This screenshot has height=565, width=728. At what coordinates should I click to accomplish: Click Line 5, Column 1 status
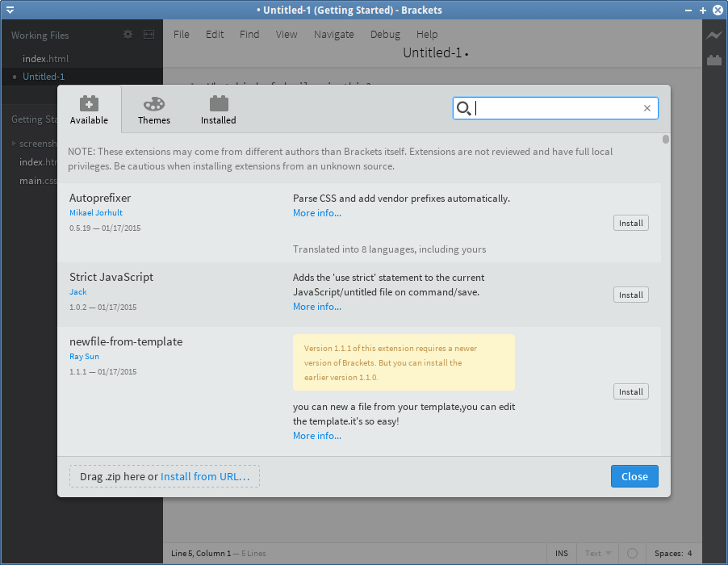[201, 554]
